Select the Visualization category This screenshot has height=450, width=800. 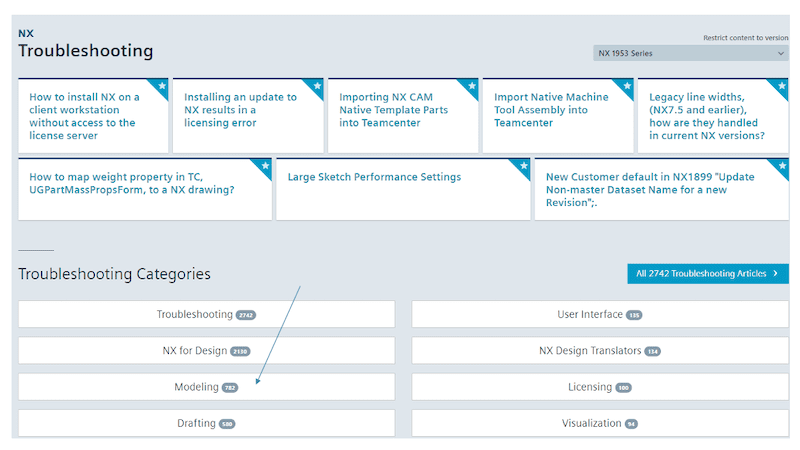pos(600,423)
